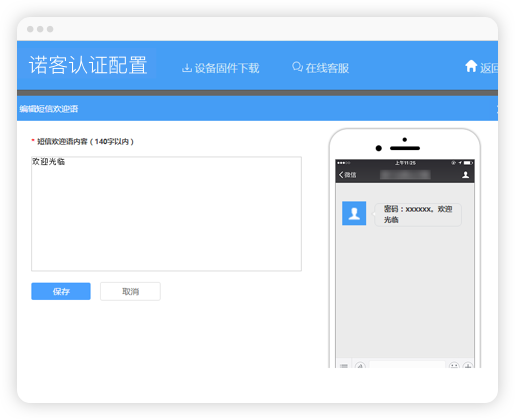Viewport: 515px width, 420px height.
Task: Click the home icon in header
Action: (471, 66)
